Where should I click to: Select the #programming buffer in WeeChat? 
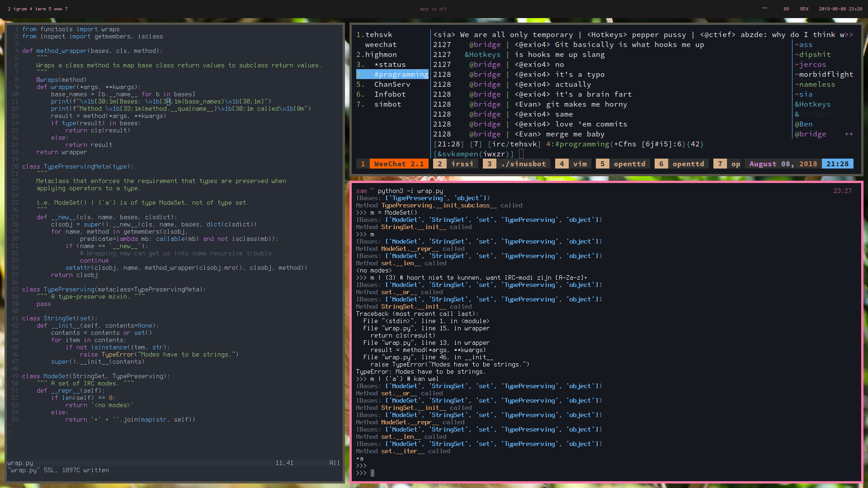click(x=401, y=75)
